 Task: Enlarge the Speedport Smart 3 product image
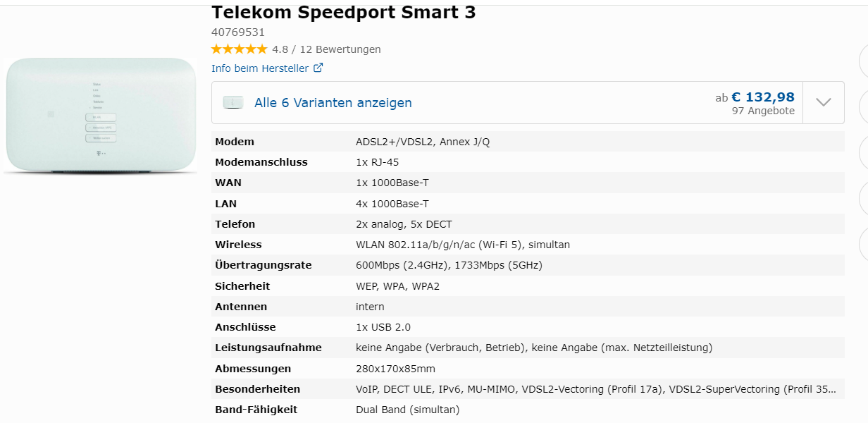[x=100, y=115]
